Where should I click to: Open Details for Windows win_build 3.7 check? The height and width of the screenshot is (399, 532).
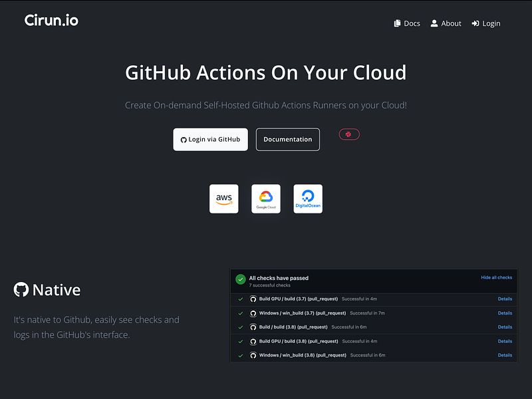point(505,313)
